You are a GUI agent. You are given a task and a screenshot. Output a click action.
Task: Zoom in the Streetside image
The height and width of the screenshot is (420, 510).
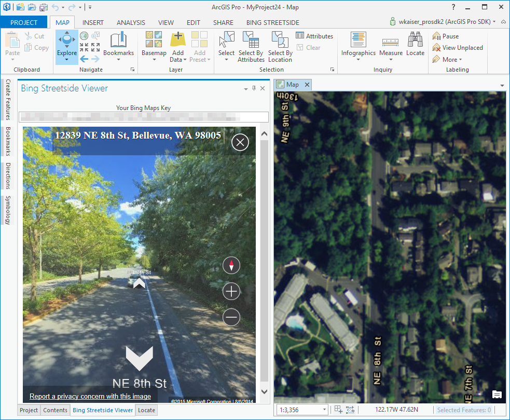231,291
